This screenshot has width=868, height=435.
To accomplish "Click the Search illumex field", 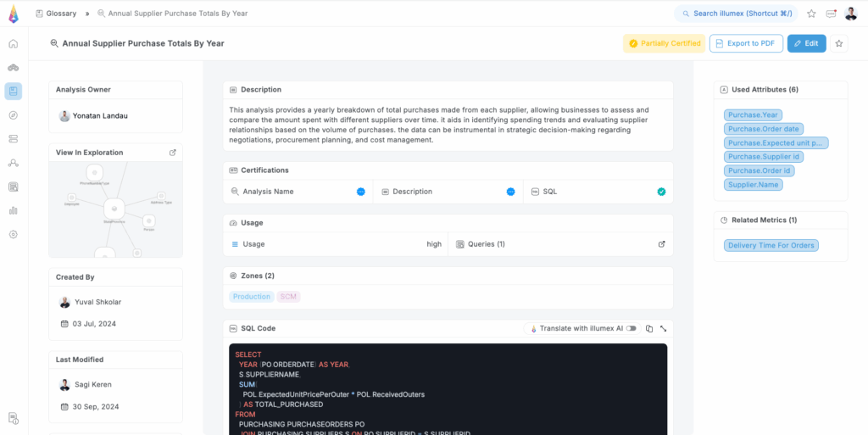I will (x=736, y=14).
